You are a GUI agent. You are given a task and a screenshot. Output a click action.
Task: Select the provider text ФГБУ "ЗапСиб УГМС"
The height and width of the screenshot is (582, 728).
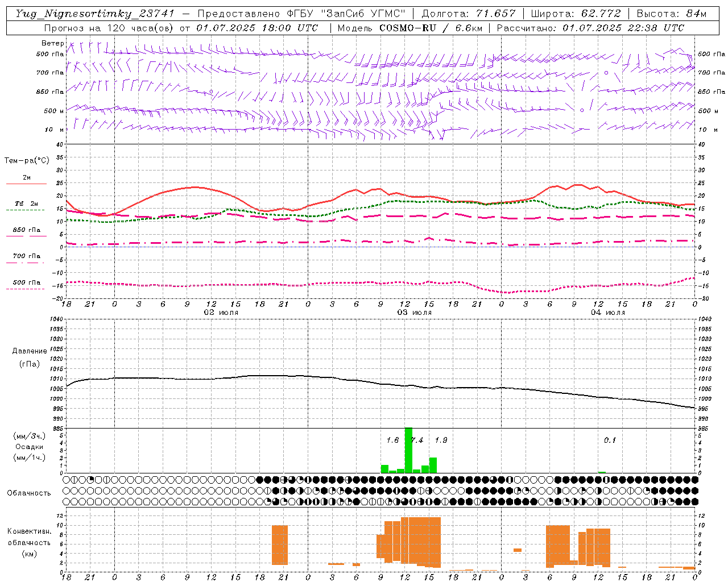(348, 14)
